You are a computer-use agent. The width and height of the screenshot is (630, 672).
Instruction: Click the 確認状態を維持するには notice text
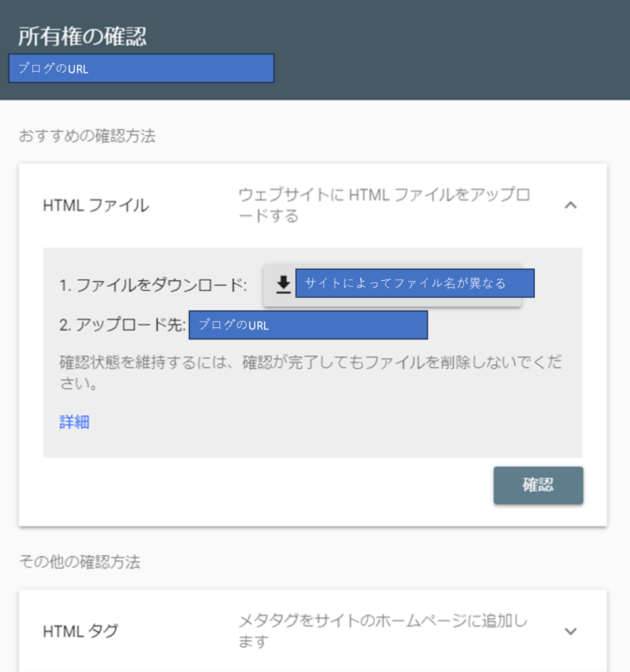(x=310, y=373)
